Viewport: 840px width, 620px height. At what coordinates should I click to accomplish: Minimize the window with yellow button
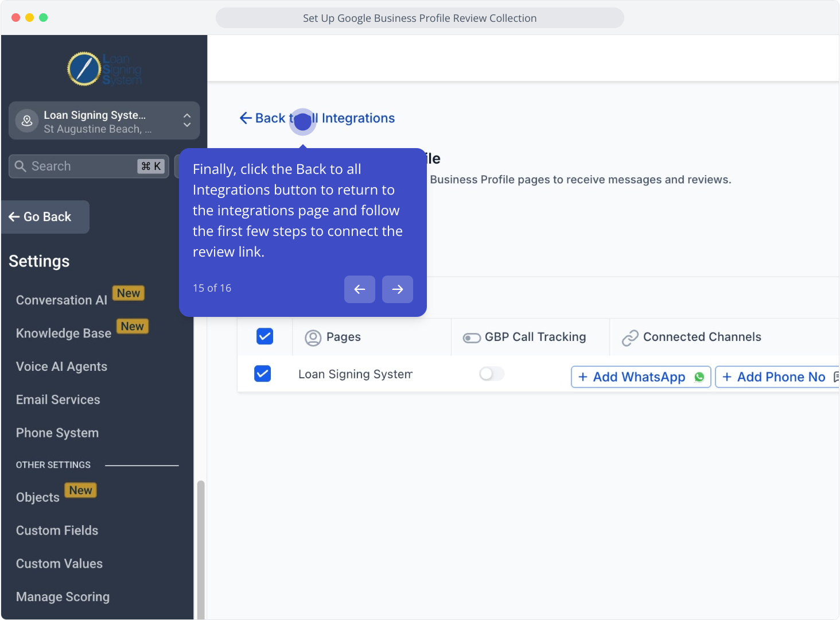tap(30, 18)
